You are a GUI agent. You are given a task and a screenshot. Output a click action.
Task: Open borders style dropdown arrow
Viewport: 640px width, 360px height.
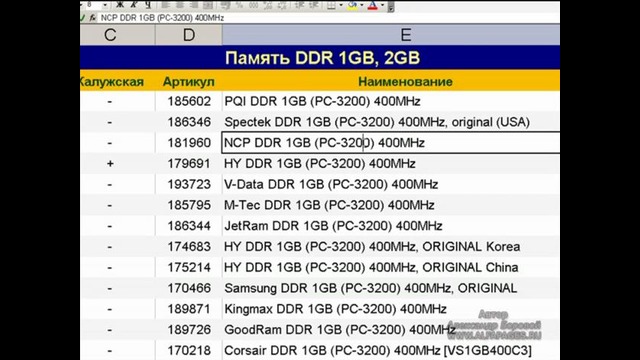point(341,4)
